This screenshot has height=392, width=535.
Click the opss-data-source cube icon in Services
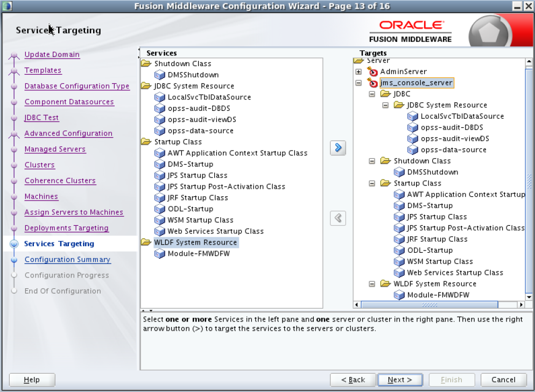point(160,131)
